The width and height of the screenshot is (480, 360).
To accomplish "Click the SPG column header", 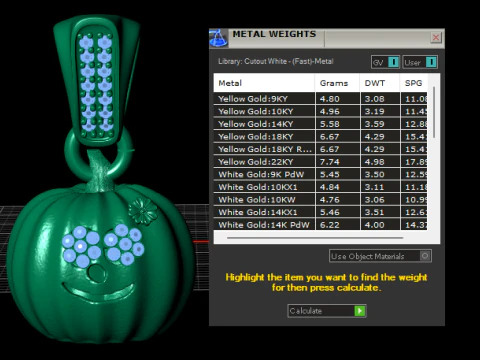I will pyautogui.click(x=414, y=83).
